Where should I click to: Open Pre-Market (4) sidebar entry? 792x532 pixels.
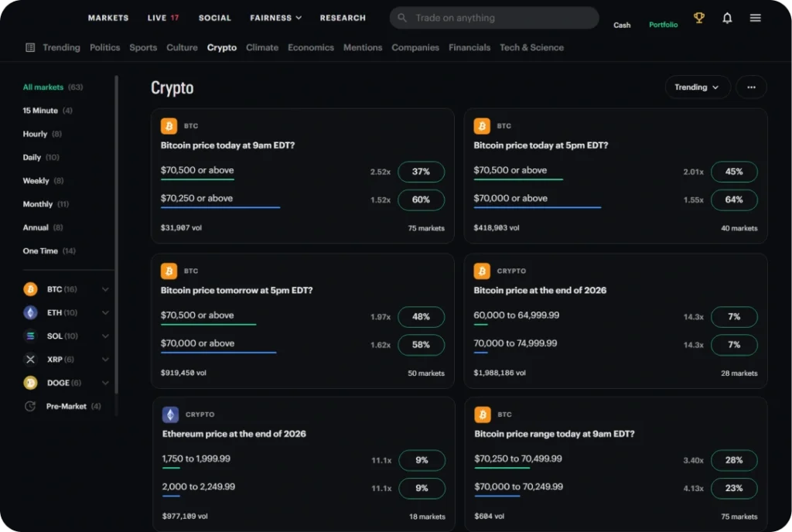pos(63,406)
